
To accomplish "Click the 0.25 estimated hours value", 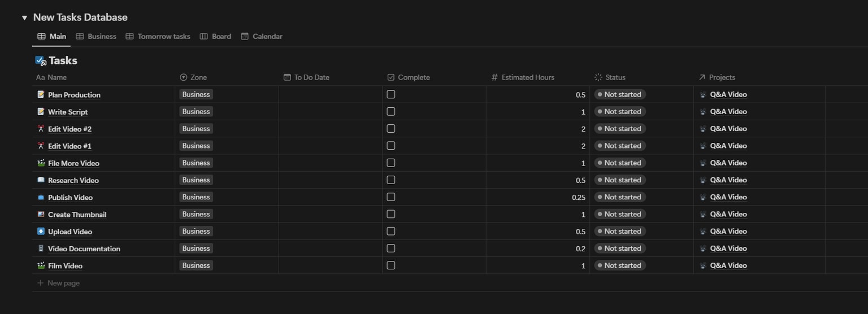I will tap(579, 197).
